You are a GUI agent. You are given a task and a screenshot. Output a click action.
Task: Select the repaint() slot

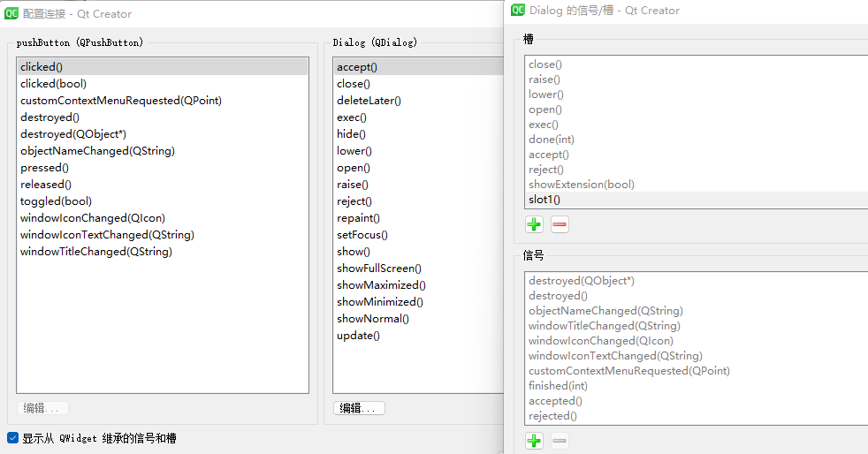point(418,218)
